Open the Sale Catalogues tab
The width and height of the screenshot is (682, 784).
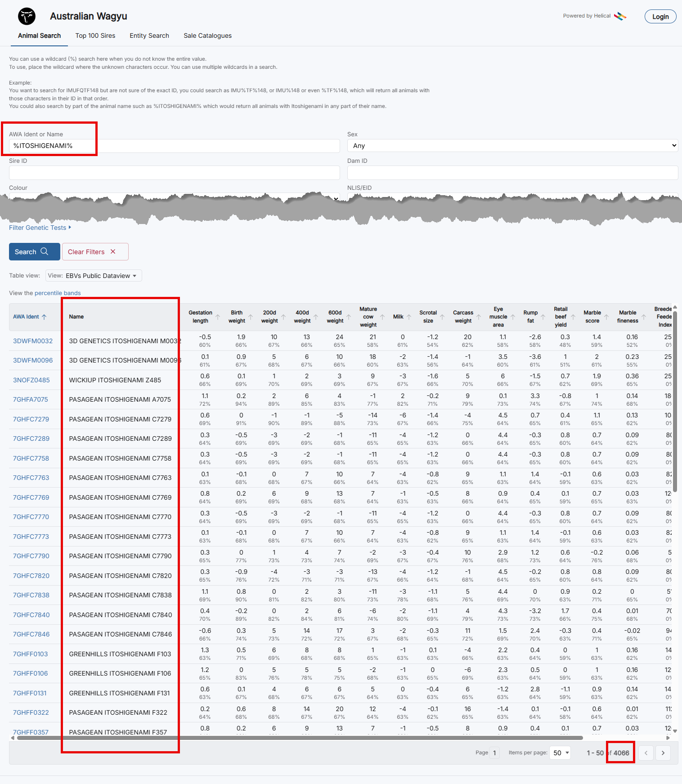click(207, 36)
